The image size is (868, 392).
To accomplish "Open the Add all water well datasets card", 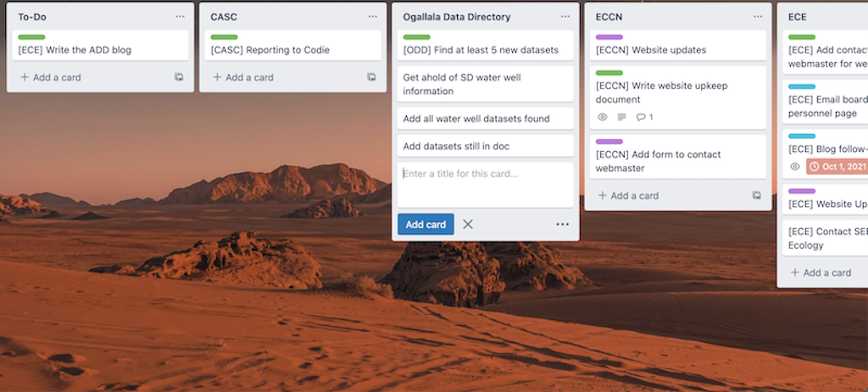I will 476,119.
